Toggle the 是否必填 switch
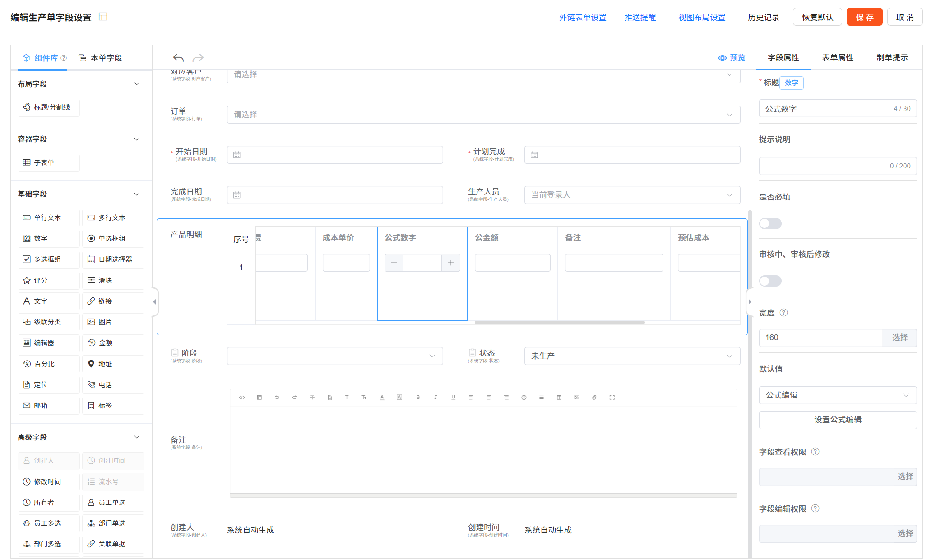 [x=770, y=223]
